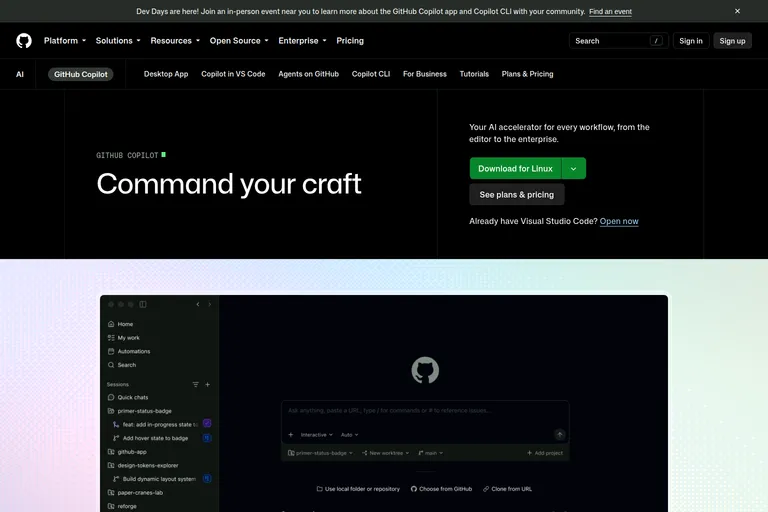Select the Build dynamic layout system session
The image size is (768, 512).
[154, 479]
